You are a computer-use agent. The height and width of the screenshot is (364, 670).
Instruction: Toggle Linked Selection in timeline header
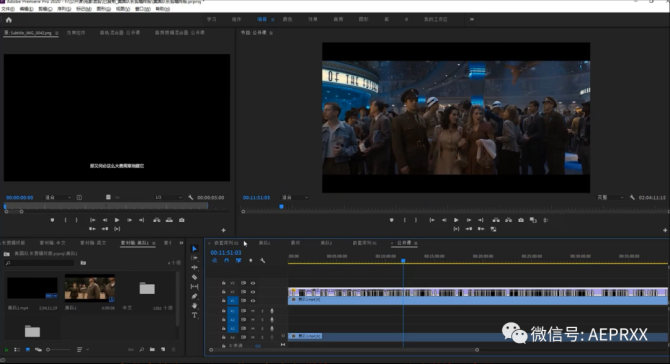[238, 260]
